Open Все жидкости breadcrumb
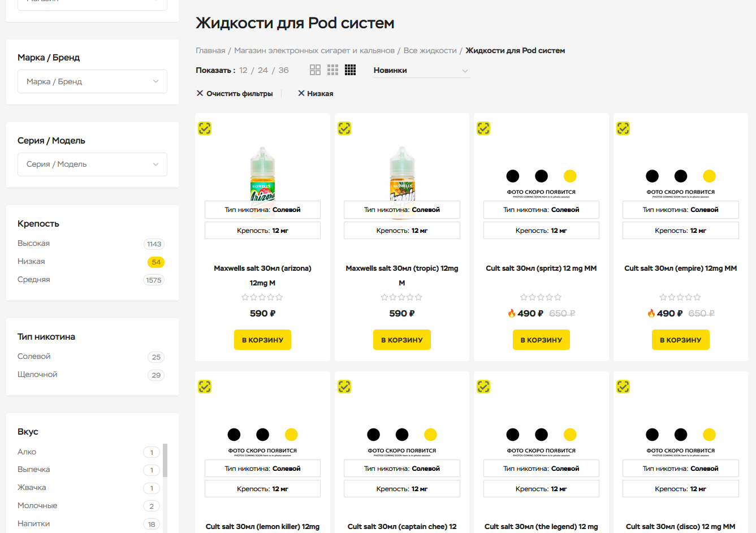The image size is (756, 533). tap(430, 50)
